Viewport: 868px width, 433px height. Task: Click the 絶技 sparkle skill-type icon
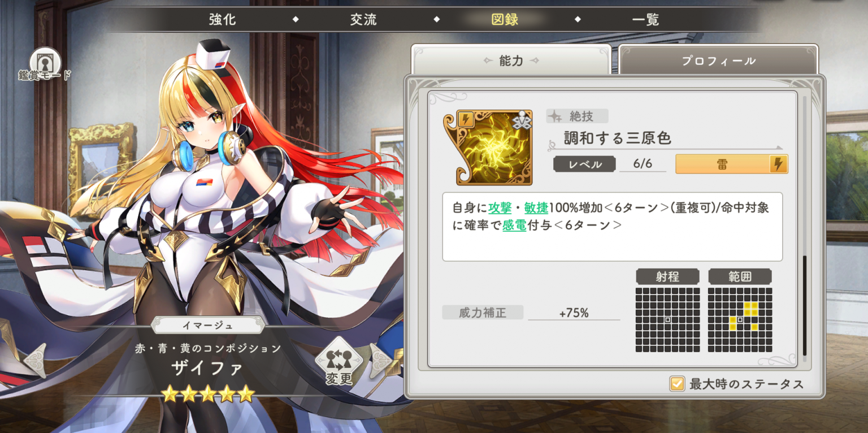(x=555, y=116)
